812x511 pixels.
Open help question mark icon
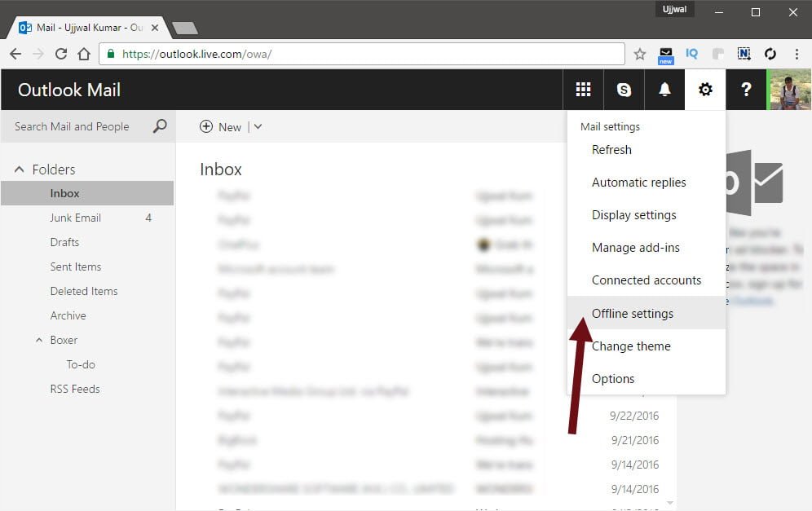(746, 90)
